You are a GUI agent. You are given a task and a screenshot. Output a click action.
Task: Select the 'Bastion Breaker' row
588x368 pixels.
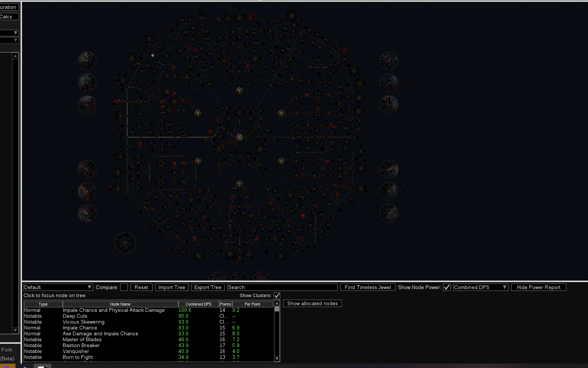click(149, 346)
